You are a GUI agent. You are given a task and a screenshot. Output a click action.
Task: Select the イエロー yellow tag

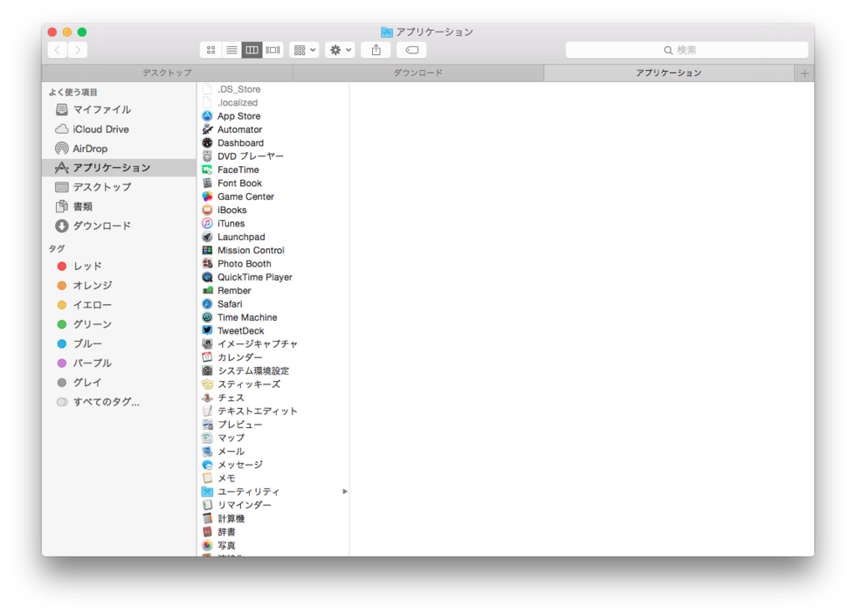[119, 305]
